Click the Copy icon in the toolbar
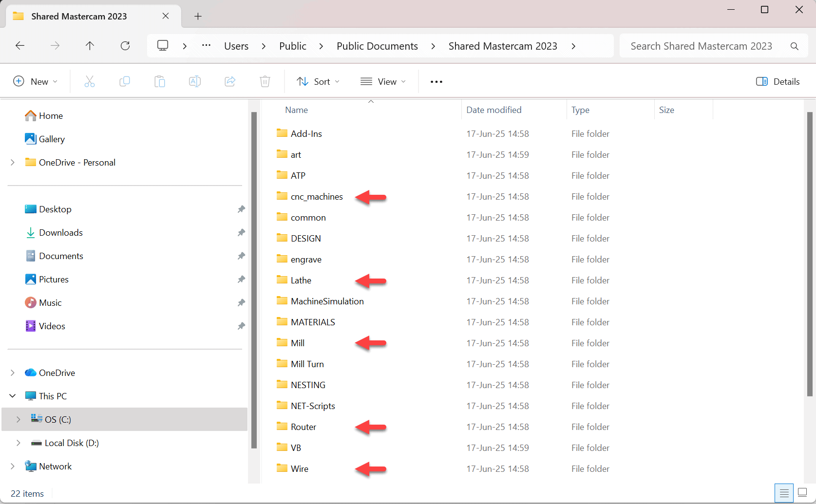Image resolution: width=816 pixels, height=504 pixels. 125,81
